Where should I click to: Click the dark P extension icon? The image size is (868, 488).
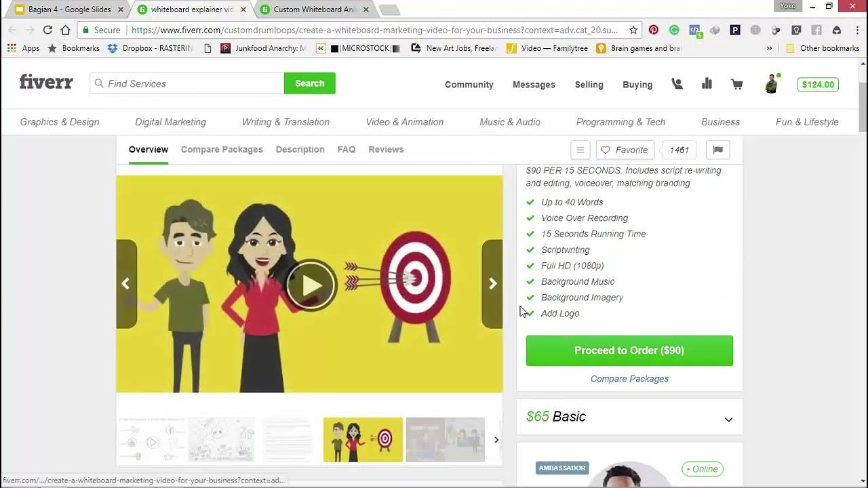tap(735, 30)
